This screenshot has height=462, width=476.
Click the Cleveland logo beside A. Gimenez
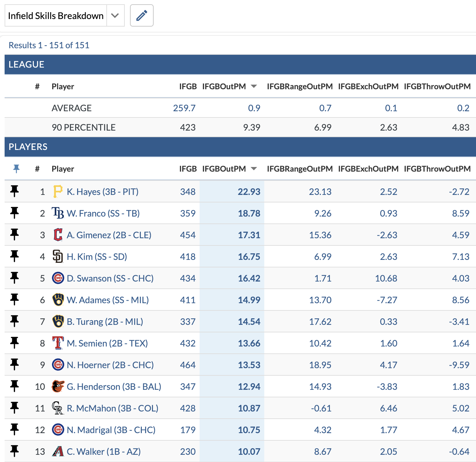click(58, 235)
